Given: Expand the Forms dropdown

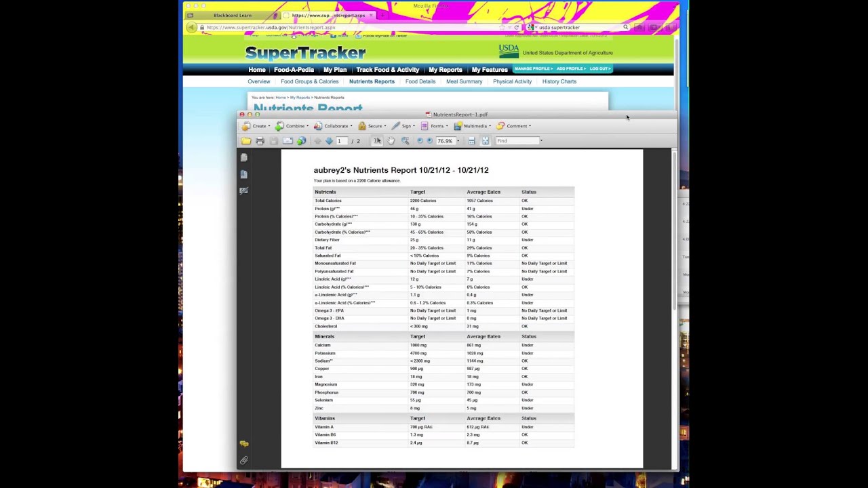Looking at the screenshot, I should (435, 126).
